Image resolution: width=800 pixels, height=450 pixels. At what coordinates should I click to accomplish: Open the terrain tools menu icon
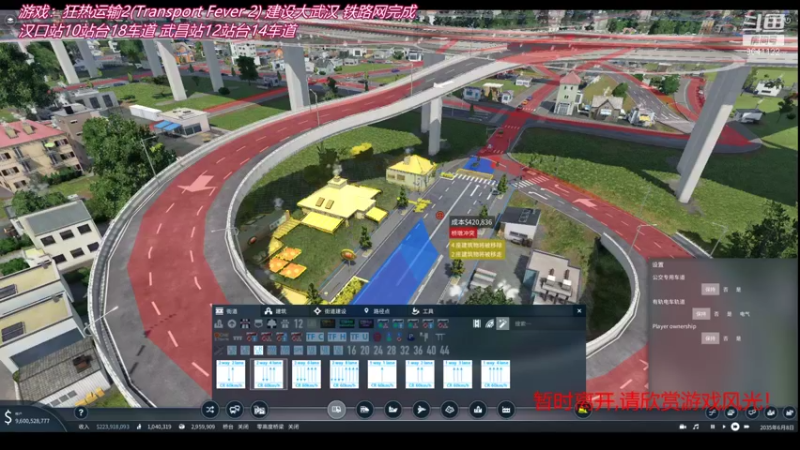(x=449, y=409)
